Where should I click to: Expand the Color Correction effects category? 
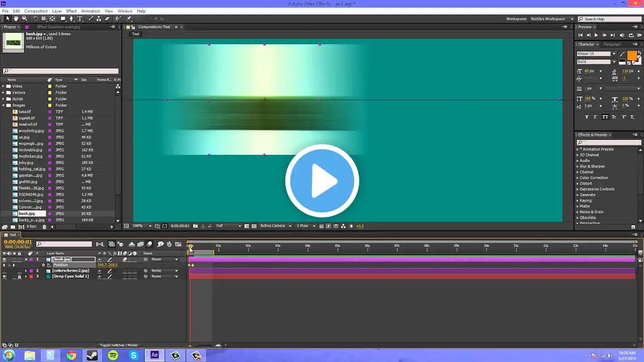pos(578,178)
